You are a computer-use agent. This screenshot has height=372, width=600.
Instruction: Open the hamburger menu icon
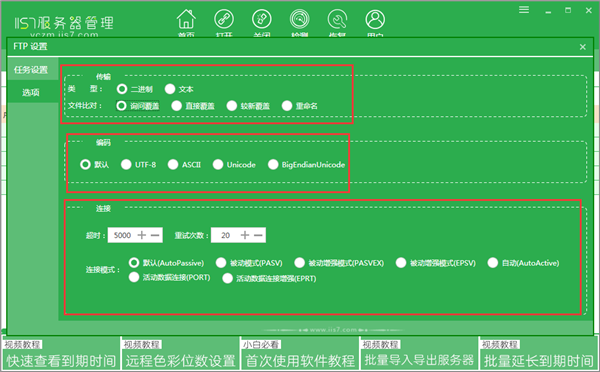pyautogui.click(x=524, y=10)
